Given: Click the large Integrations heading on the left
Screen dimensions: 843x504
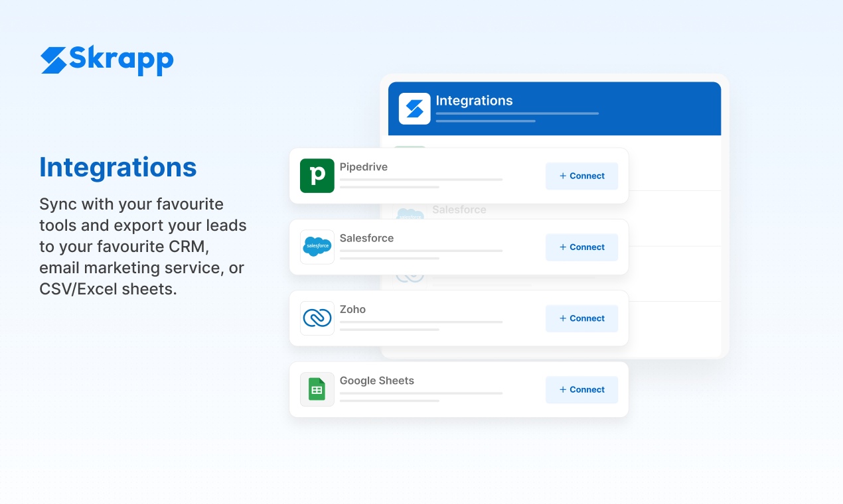Looking at the screenshot, I should pos(118,167).
